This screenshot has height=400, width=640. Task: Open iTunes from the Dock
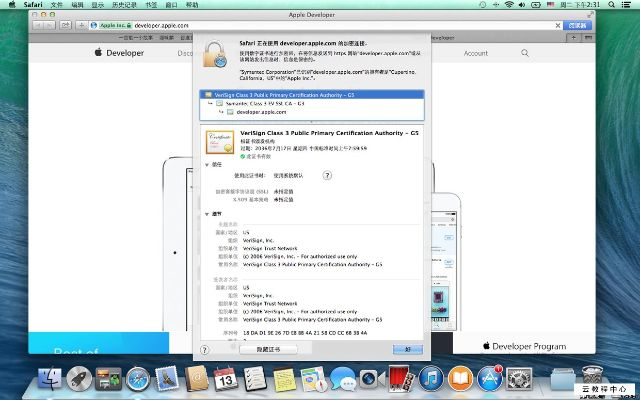click(431, 378)
